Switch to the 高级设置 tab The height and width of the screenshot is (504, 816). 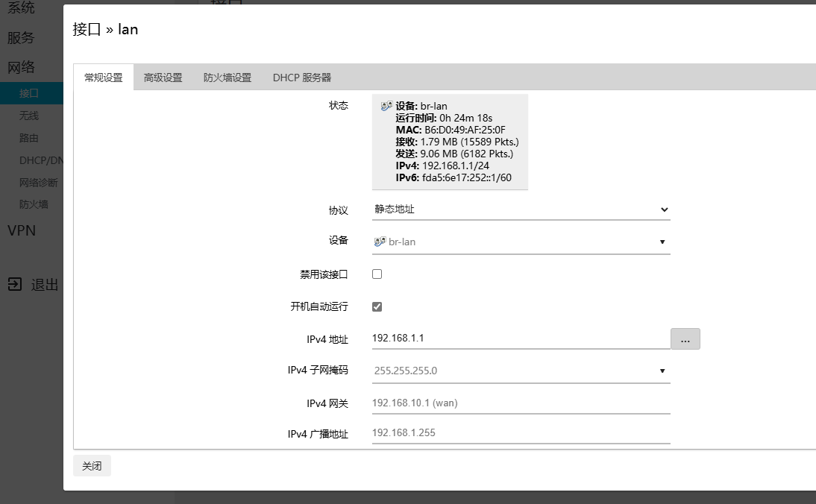pos(163,78)
